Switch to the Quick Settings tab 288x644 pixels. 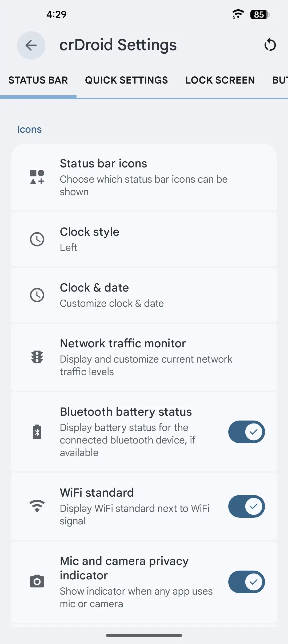(x=126, y=80)
